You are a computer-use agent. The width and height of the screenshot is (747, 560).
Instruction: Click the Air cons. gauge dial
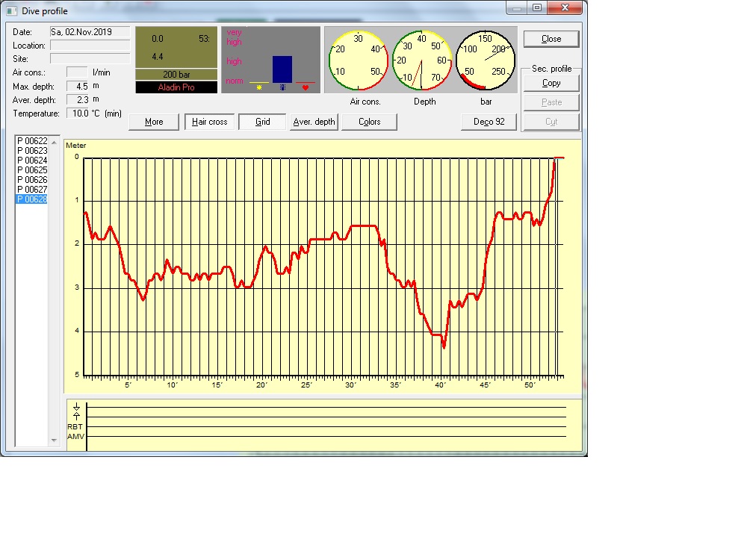click(x=359, y=60)
